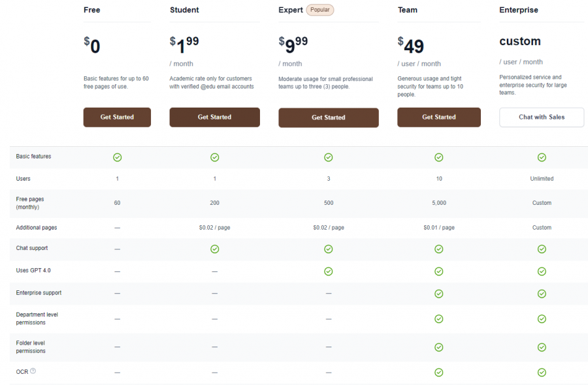Select the Uses GPT 4.0 checkmark under Expert
Screen dimensions: 588x385
pyautogui.click(x=328, y=271)
